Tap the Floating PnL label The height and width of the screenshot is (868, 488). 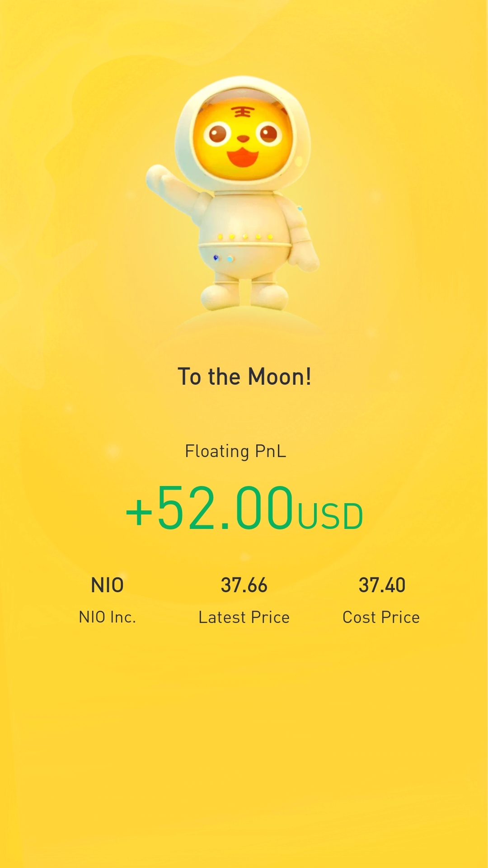pos(235,451)
